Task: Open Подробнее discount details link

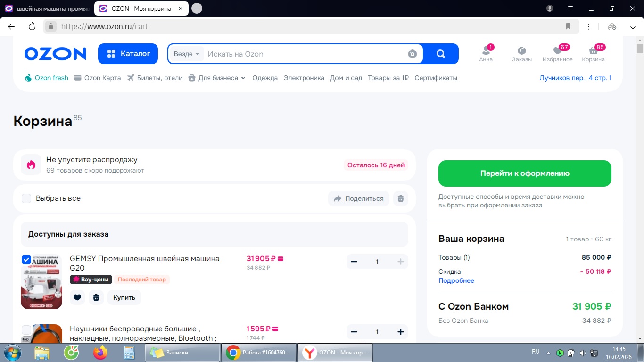Action: point(456,280)
